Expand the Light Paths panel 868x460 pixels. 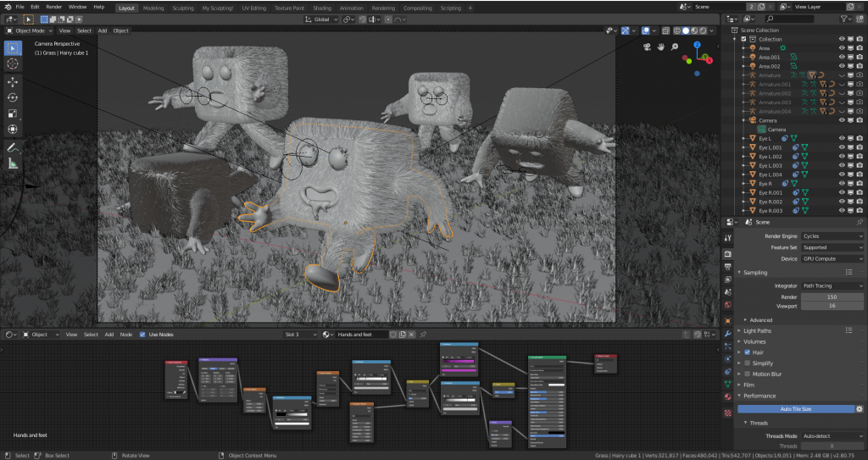click(x=757, y=330)
